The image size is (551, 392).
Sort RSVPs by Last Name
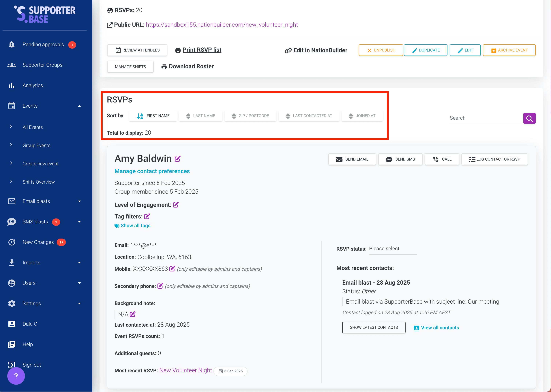click(200, 116)
